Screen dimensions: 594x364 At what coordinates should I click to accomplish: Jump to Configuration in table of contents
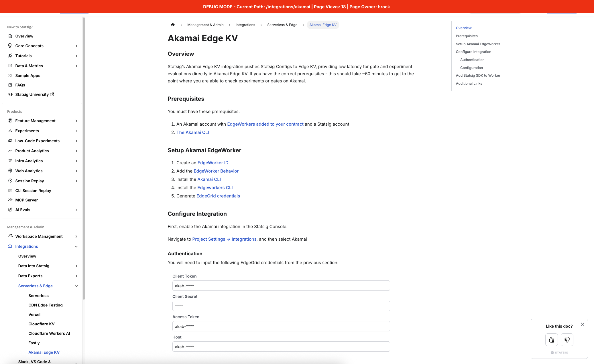point(471,68)
